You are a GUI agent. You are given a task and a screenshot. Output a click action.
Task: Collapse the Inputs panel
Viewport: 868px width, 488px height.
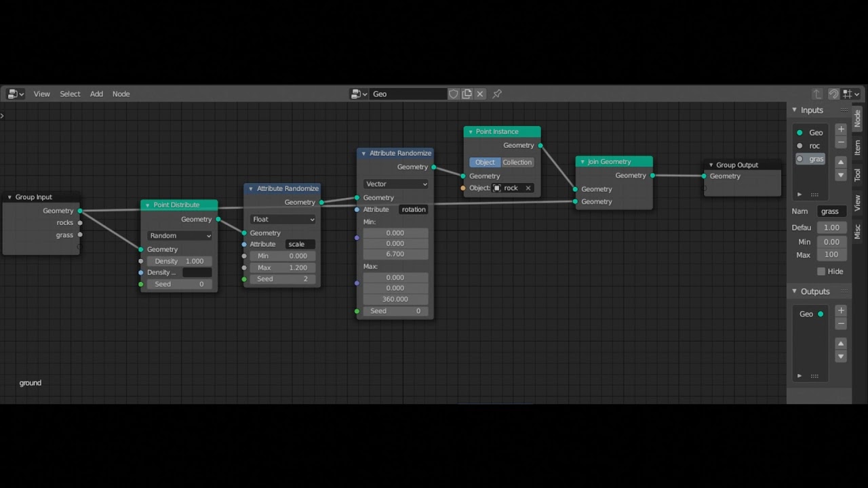[x=795, y=110]
